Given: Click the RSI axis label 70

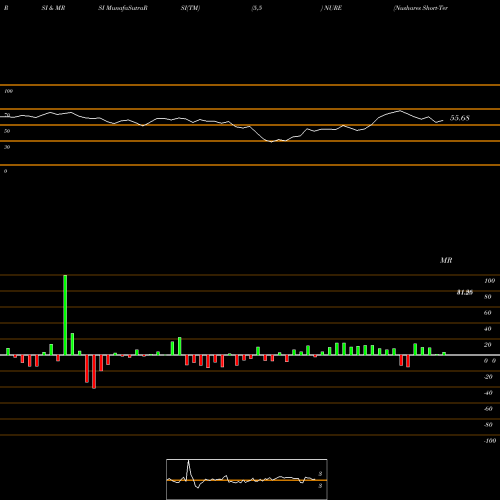Looking at the screenshot, I should (7, 115).
